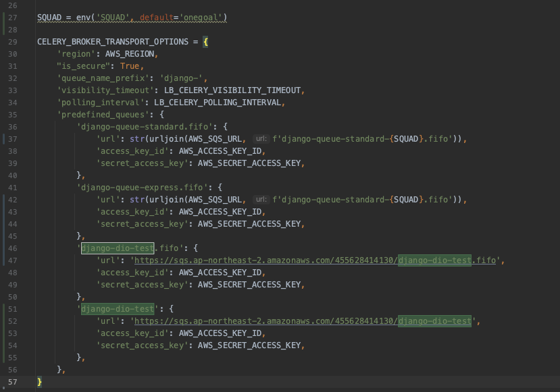Click LB_CELERY_POLLING_INTERVAL constant

click(x=218, y=103)
